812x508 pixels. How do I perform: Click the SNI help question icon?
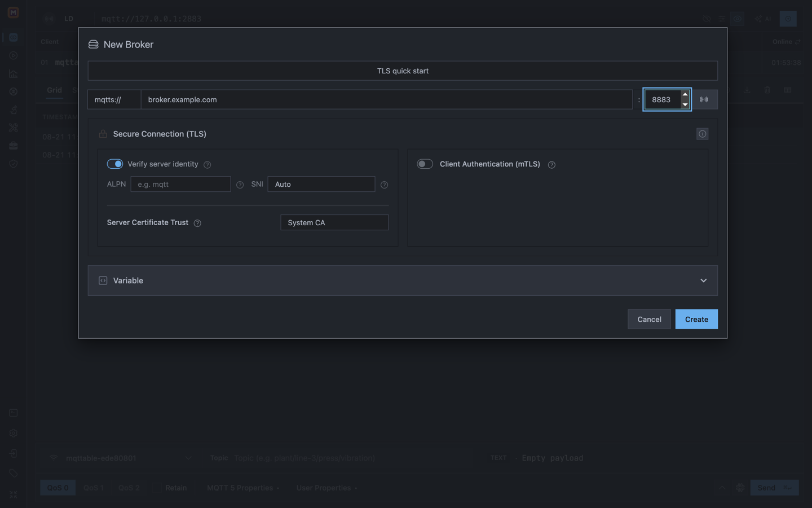(385, 185)
